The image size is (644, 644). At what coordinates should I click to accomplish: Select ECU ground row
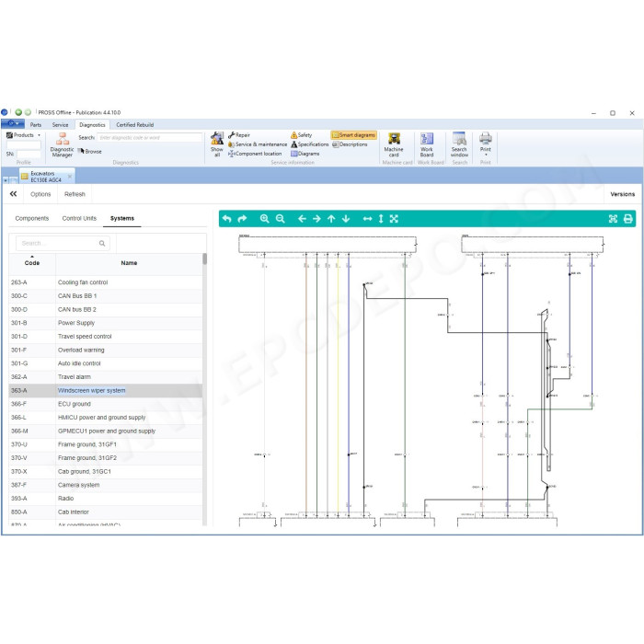pos(106,404)
